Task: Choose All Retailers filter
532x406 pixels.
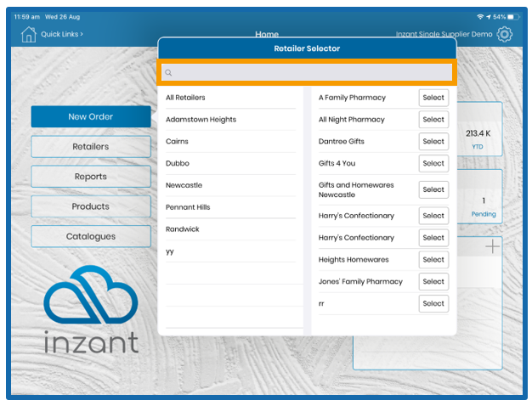Action: tap(230, 98)
